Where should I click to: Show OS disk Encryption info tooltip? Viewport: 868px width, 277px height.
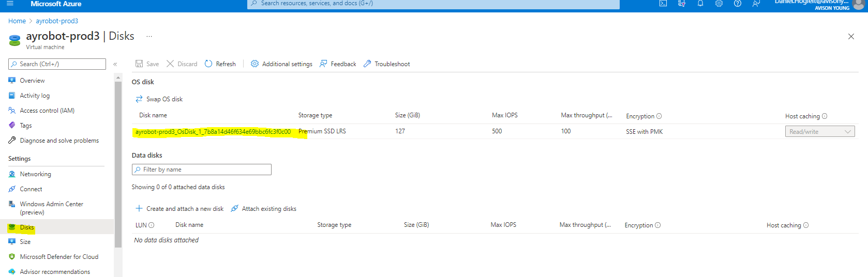pos(659,116)
